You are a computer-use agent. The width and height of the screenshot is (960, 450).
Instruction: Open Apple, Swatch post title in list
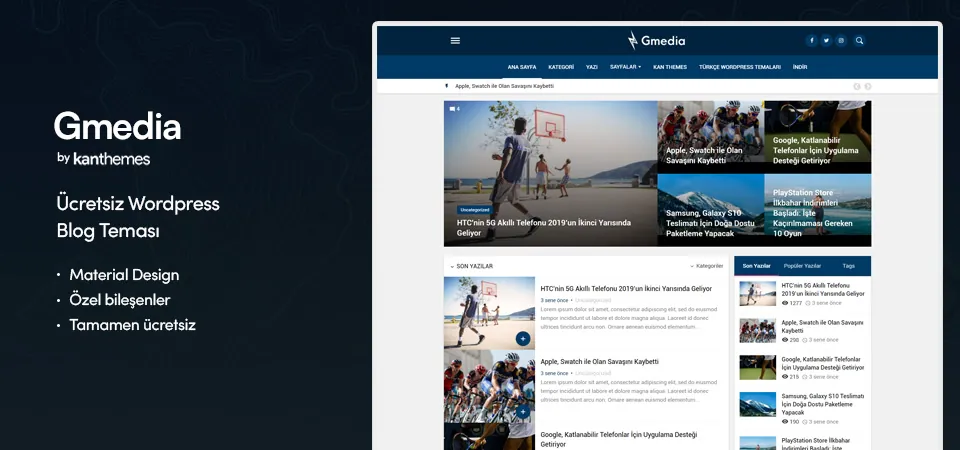[x=599, y=362]
